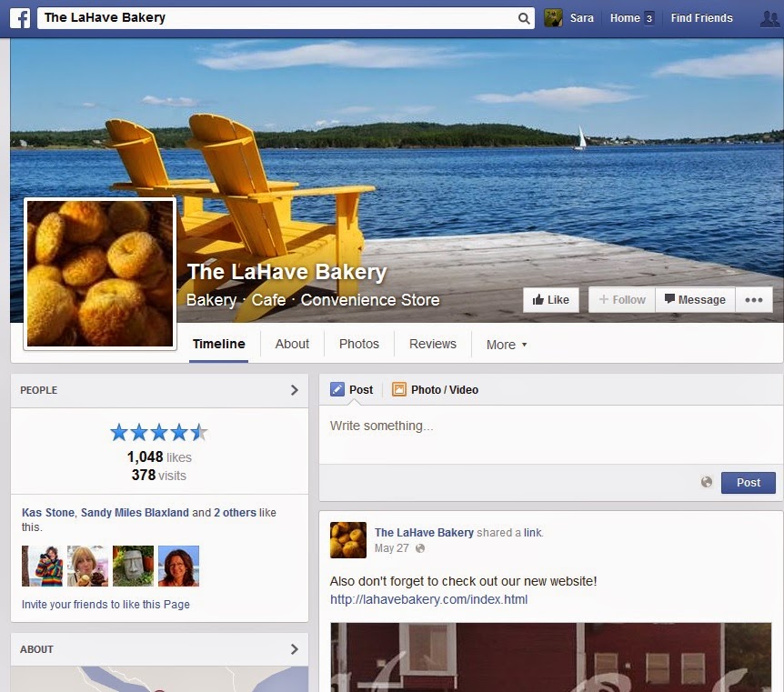Go to Home in top bar
Screen dimensions: 784x692
pos(625,18)
